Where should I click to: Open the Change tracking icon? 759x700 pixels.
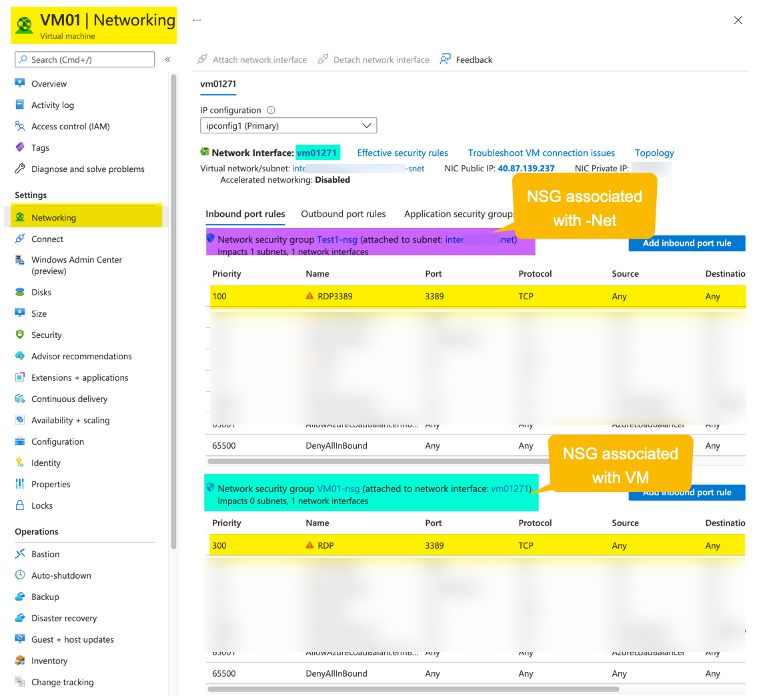[x=20, y=681]
